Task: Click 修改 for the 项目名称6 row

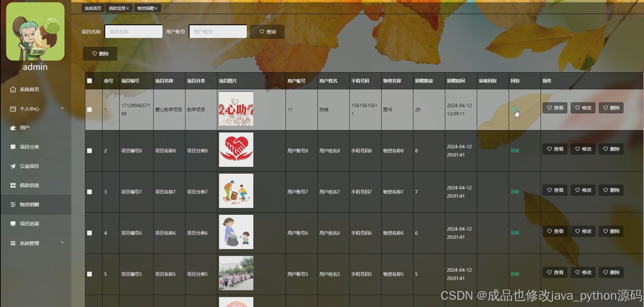Action: point(583,231)
